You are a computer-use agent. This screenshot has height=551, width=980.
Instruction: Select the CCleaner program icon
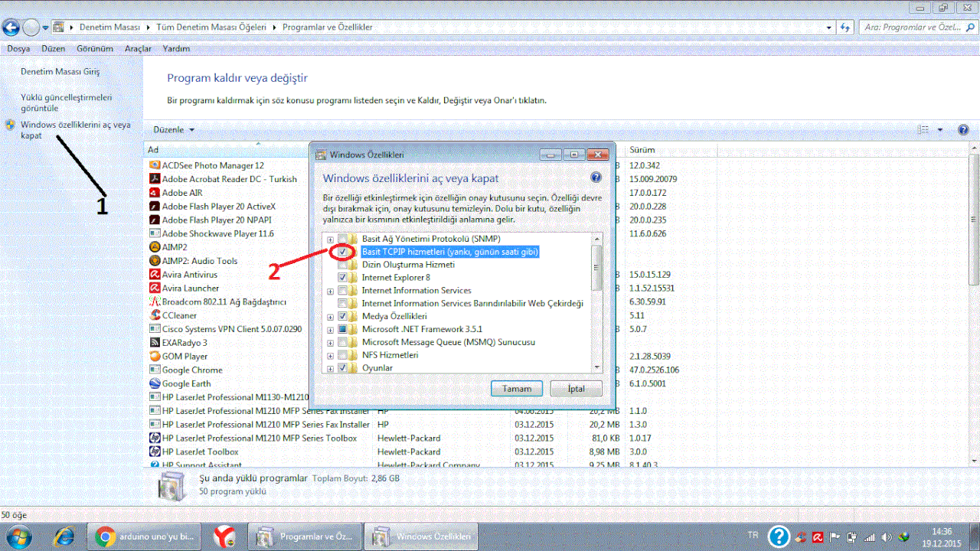pyautogui.click(x=155, y=315)
